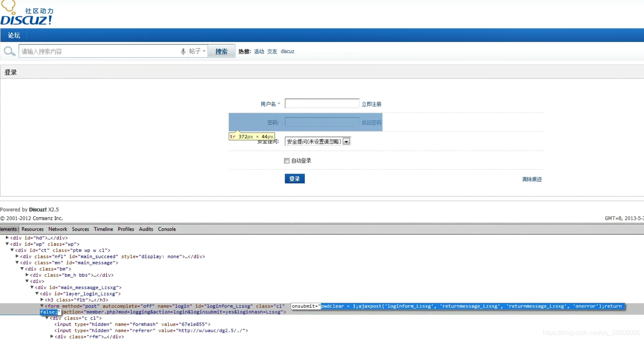644x340 pixels.
Task: Expand the div class="rfm" node
Action: pyautogui.click(x=52, y=336)
